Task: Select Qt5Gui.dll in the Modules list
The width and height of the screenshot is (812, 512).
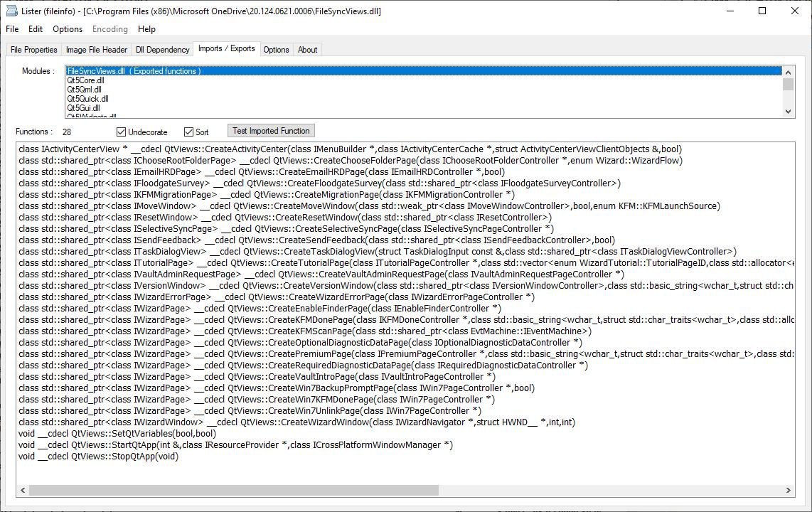Action: (424, 108)
